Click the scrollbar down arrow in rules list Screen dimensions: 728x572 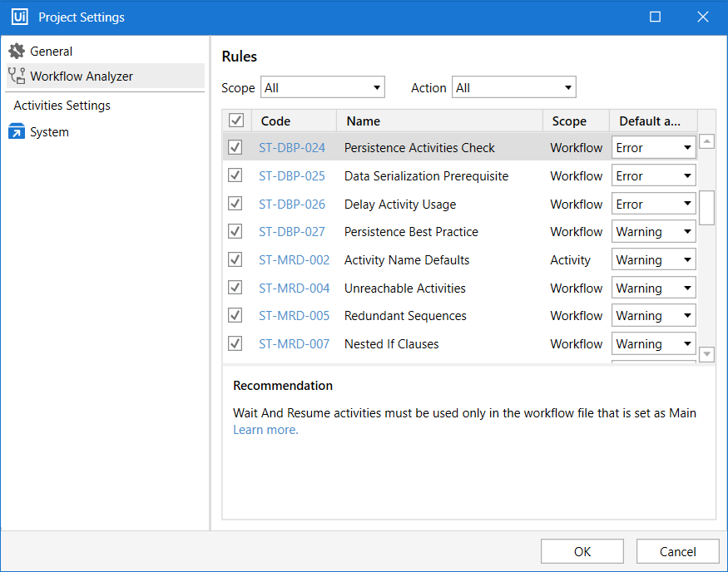pos(706,353)
